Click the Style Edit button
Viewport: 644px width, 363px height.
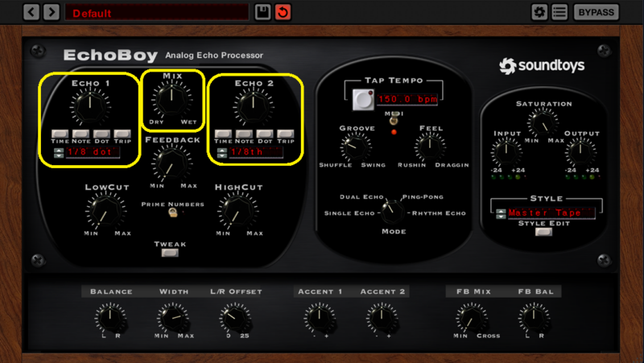pos(543,232)
